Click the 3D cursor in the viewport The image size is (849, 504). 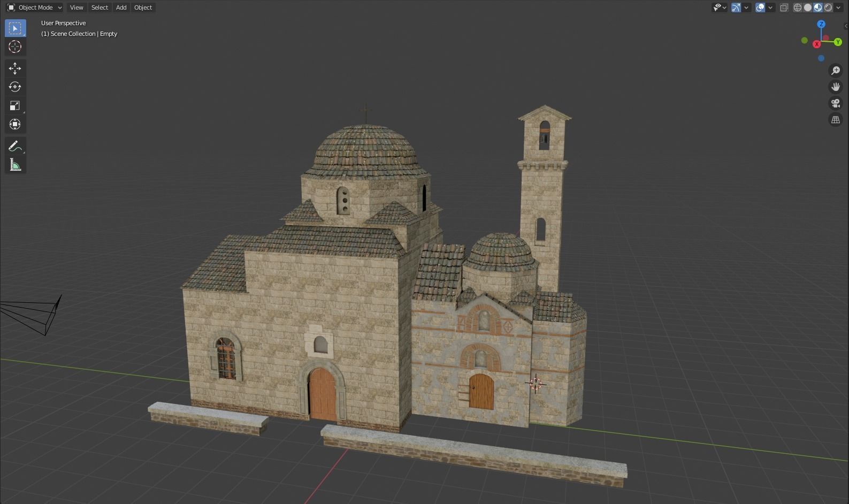pyautogui.click(x=536, y=384)
